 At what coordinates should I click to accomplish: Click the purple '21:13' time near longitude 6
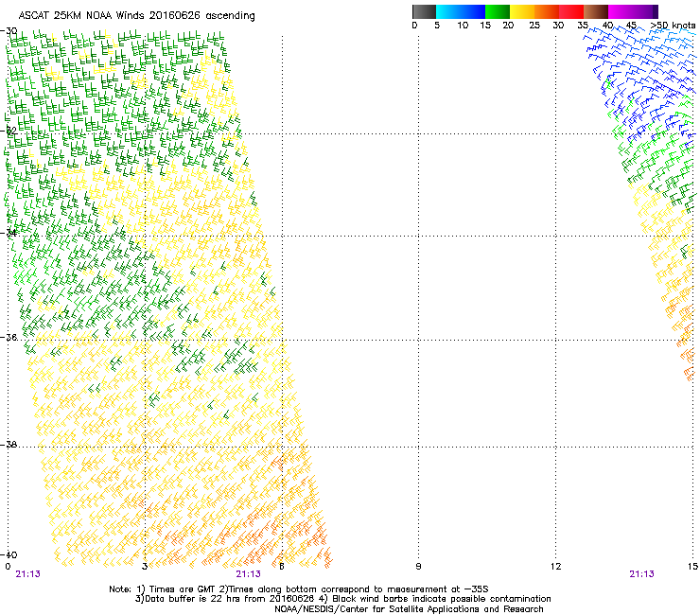pos(248,574)
